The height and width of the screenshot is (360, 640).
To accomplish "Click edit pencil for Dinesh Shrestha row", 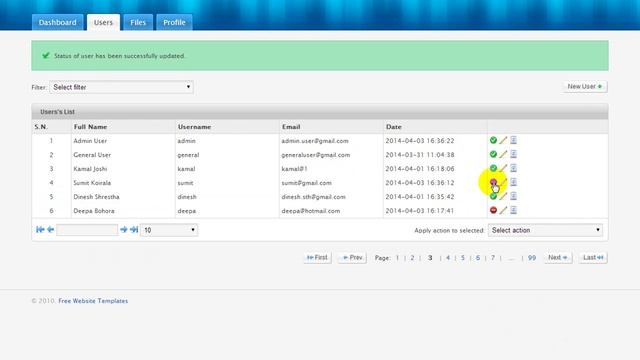I will 503,196.
